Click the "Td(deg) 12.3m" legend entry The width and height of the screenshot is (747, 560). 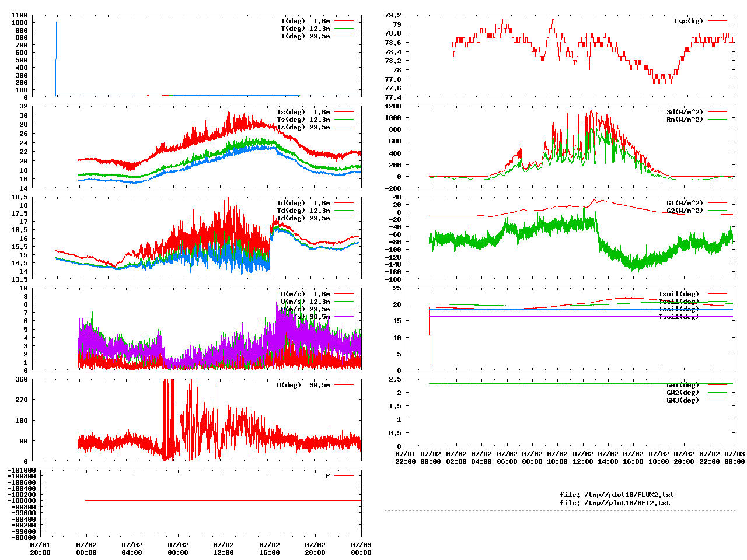click(x=303, y=211)
